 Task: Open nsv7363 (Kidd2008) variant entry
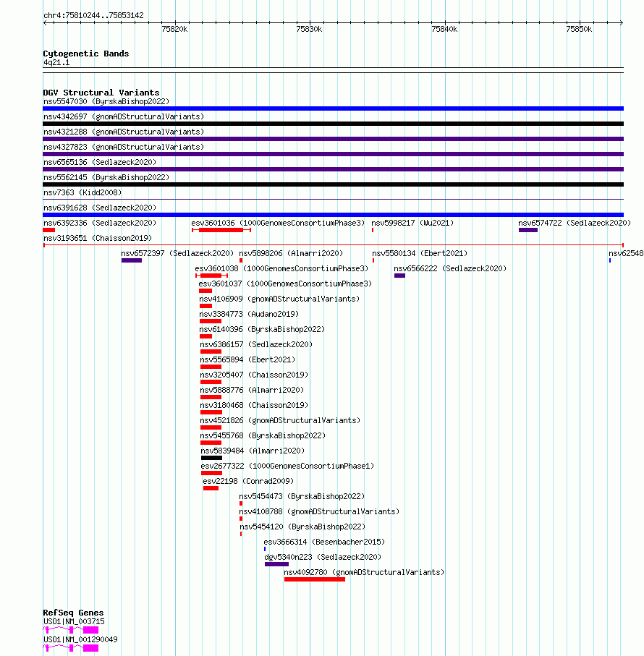[82, 192]
